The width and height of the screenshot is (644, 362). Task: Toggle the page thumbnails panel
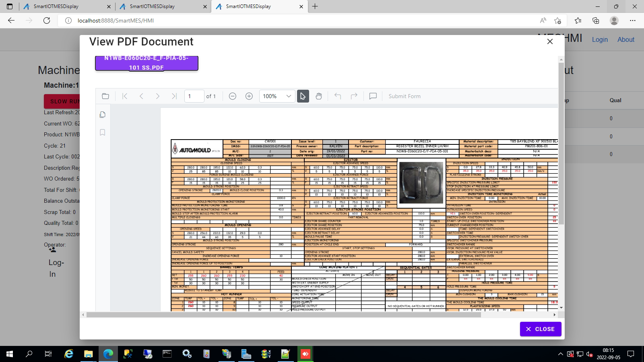pos(103,115)
